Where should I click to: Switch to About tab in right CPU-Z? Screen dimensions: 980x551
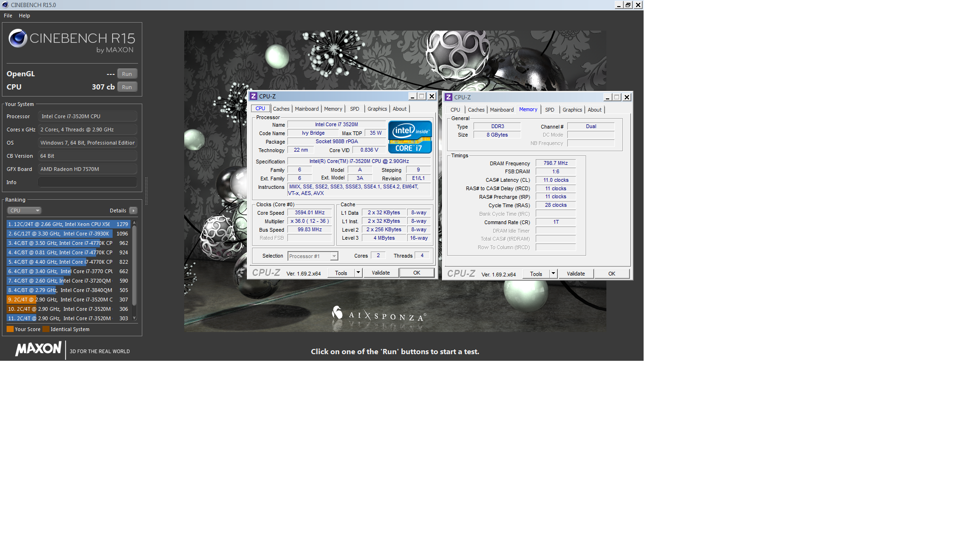[595, 110]
